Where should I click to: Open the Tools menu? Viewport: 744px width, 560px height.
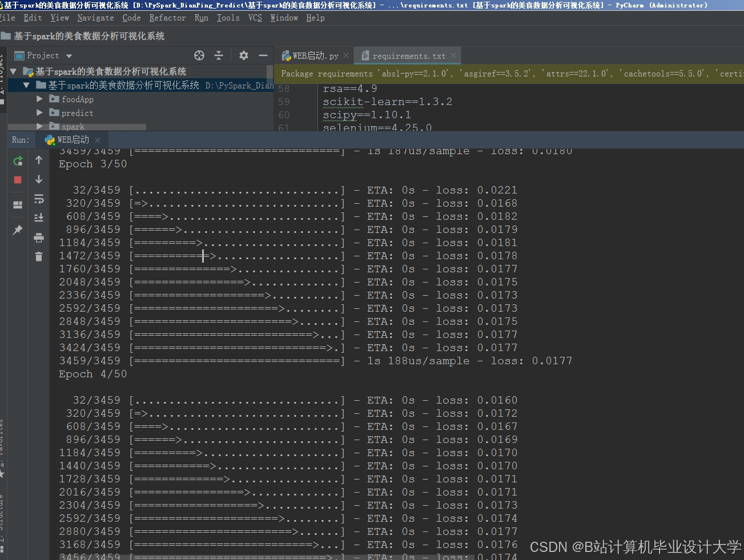coord(228,18)
